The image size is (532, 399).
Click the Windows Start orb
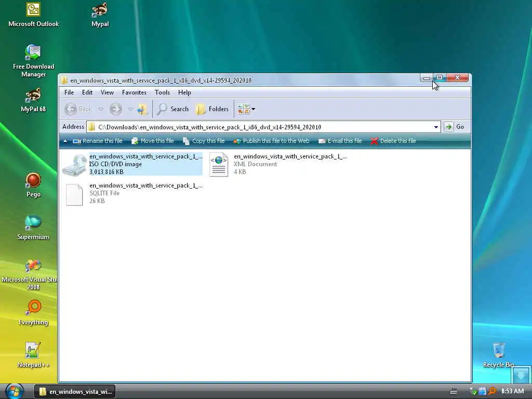(x=14, y=391)
